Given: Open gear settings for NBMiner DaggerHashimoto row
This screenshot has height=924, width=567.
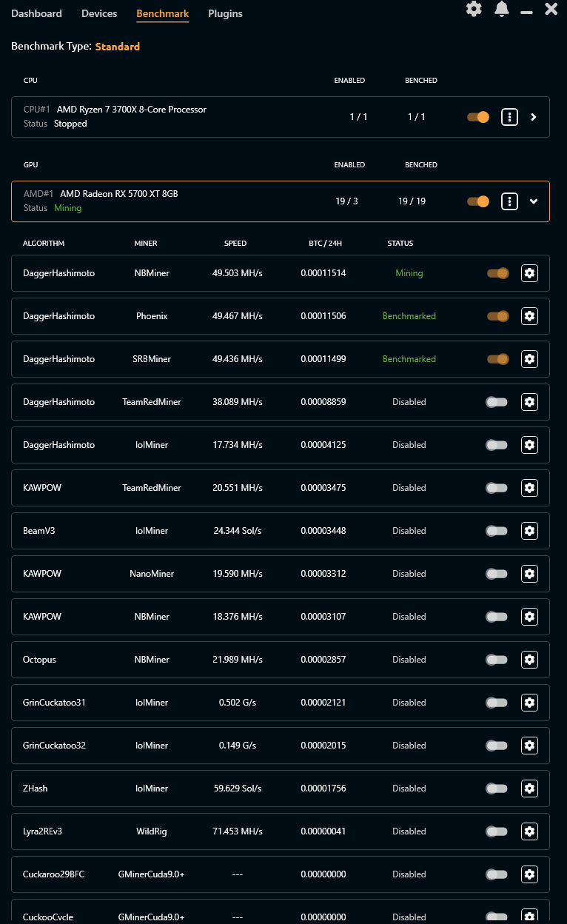Looking at the screenshot, I should 529,273.
